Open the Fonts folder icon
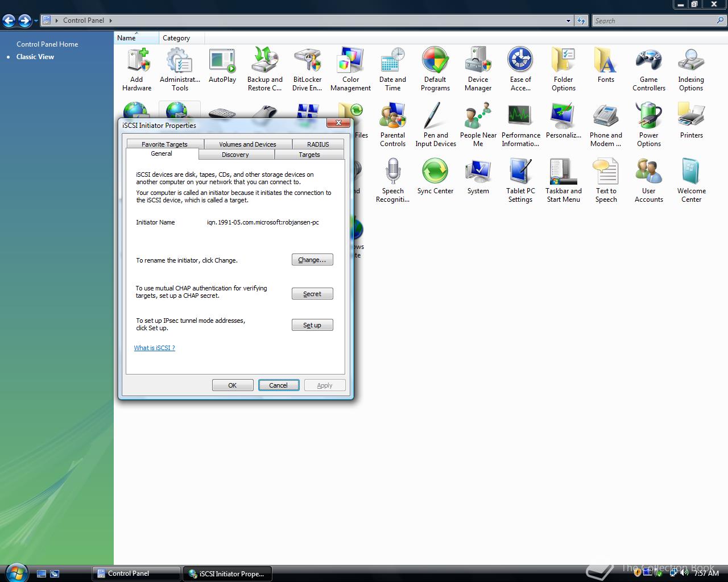This screenshot has height=582, width=728. (x=606, y=66)
